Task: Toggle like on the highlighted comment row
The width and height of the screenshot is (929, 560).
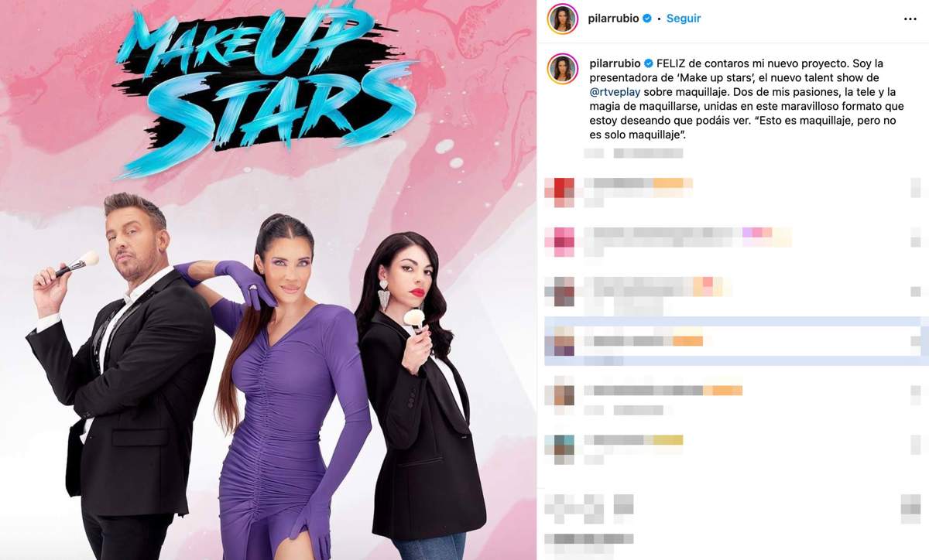Action: [917, 340]
